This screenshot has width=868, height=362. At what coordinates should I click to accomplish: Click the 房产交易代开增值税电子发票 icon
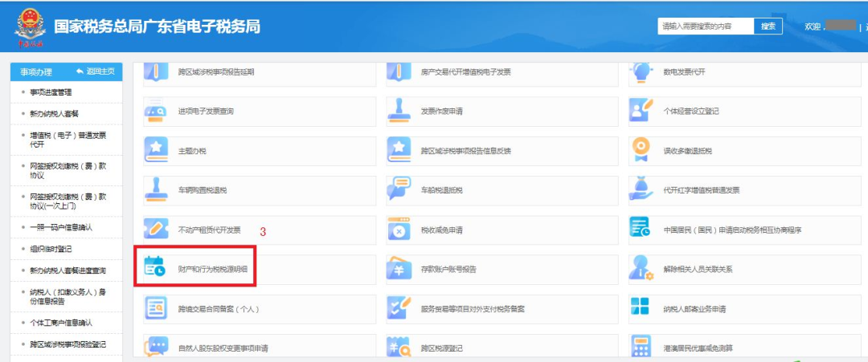pyautogui.click(x=399, y=74)
